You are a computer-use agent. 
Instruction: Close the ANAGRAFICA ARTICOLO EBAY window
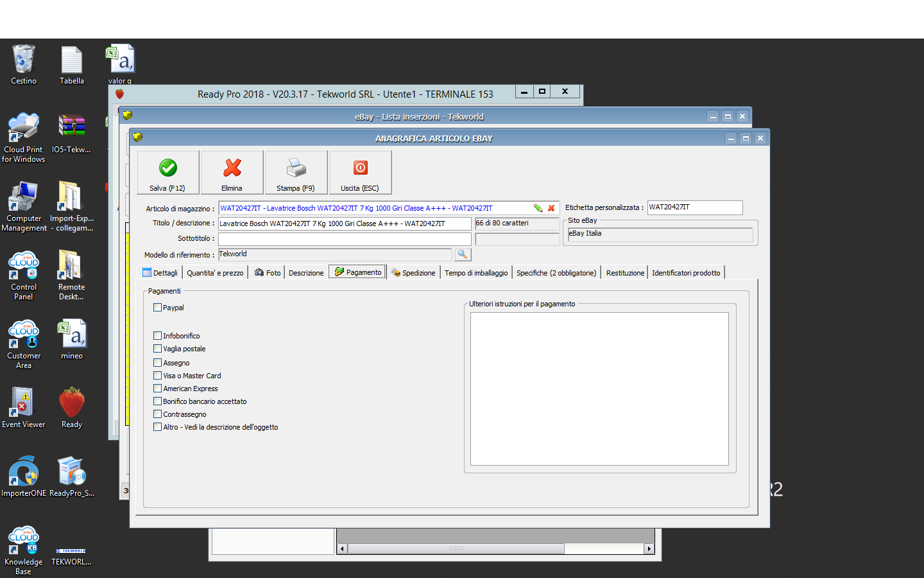point(760,138)
